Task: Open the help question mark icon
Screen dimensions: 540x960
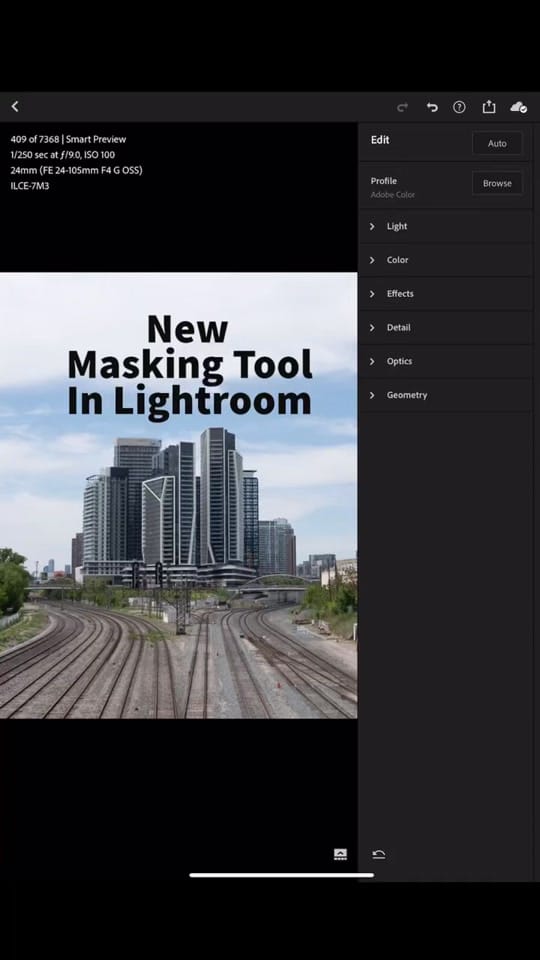Action: (459, 107)
